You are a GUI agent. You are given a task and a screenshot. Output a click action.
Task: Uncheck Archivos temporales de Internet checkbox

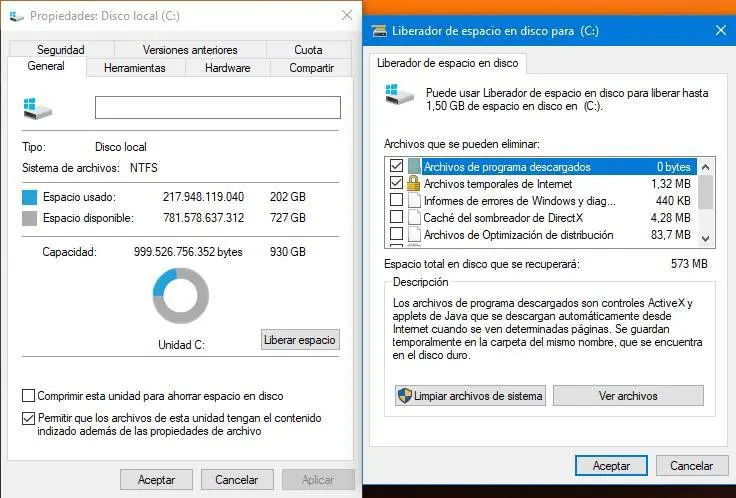click(x=397, y=183)
